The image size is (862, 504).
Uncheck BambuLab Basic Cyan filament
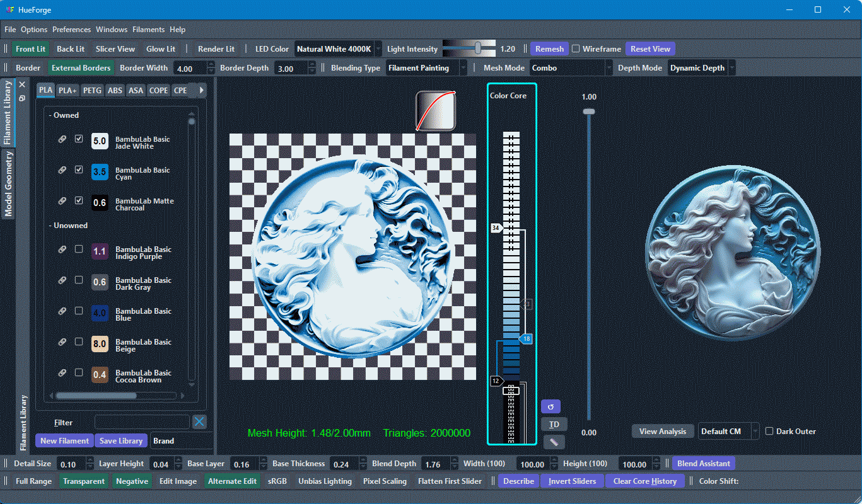tap(79, 169)
